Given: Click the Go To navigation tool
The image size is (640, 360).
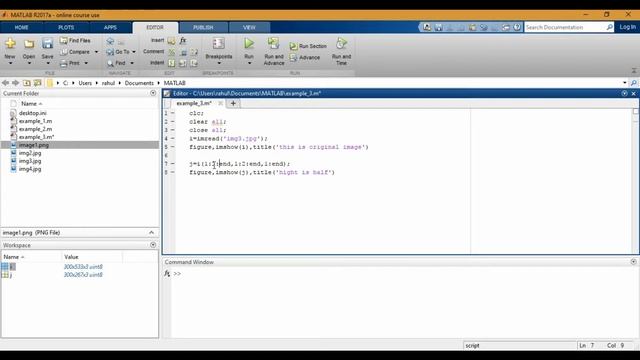Looking at the screenshot, I should coord(118,52).
